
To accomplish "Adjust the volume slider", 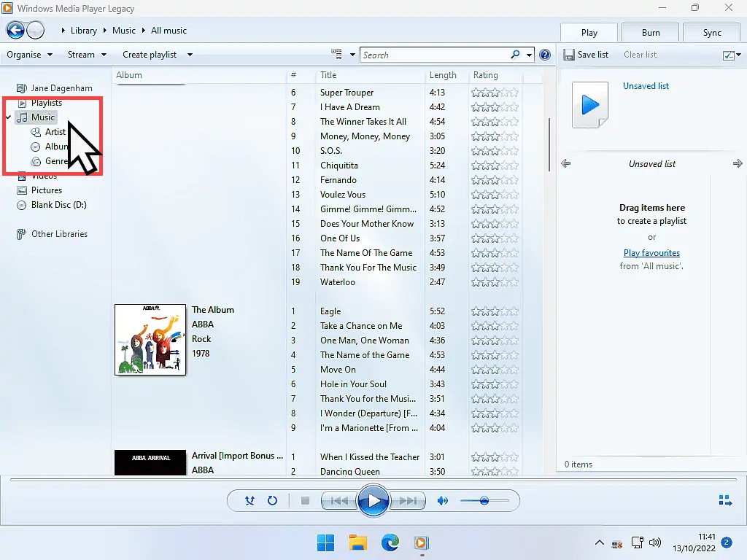I will pyautogui.click(x=486, y=501).
